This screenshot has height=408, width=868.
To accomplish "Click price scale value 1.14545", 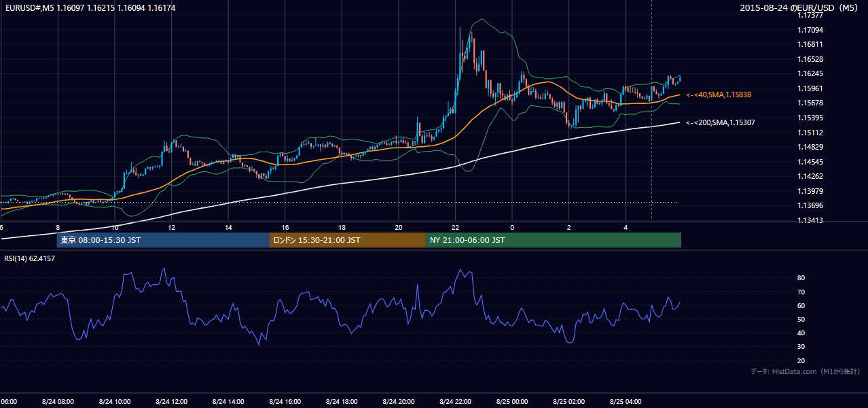I will click(x=810, y=162).
